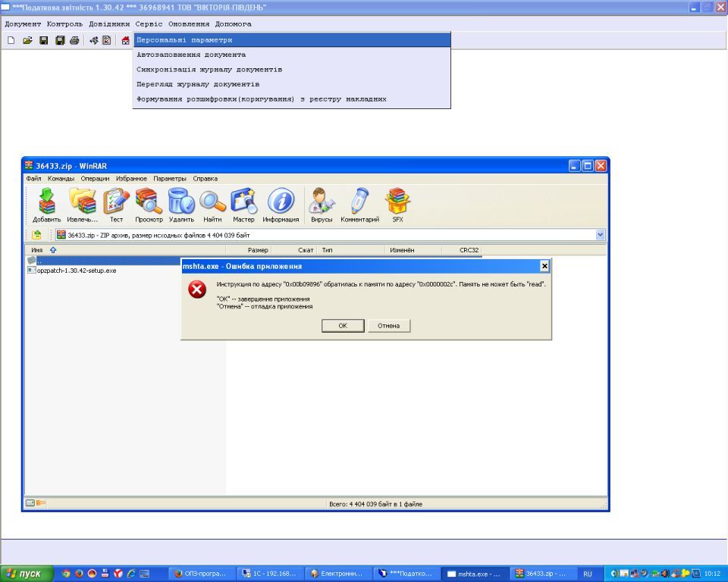Image resolution: width=728 pixels, height=582 pixels.
Task: Sort file list by Размер column
Action: [x=249, y=250]
